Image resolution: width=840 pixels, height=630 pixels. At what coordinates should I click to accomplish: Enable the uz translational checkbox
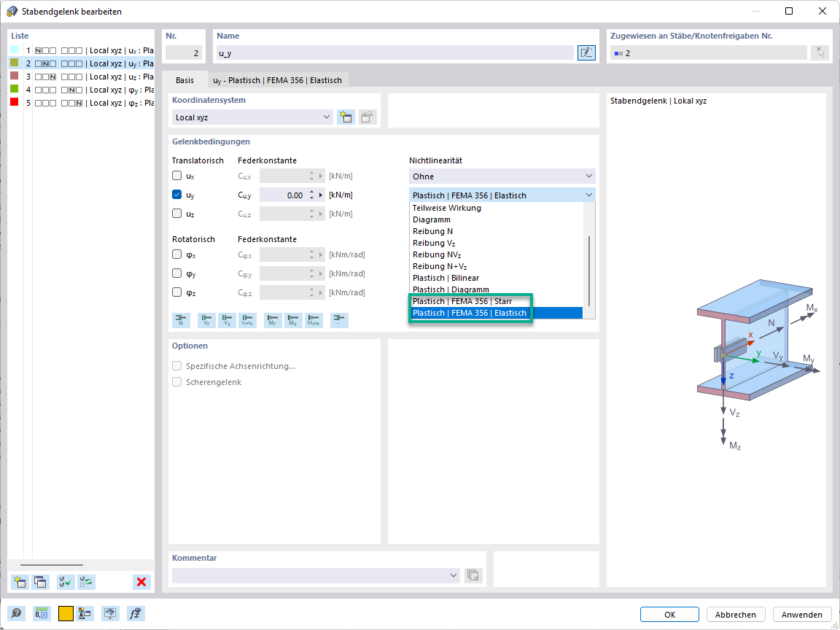tap(176, 213)
